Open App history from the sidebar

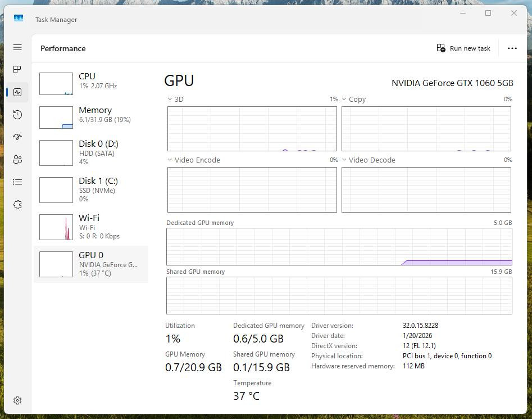pos(17,115)
